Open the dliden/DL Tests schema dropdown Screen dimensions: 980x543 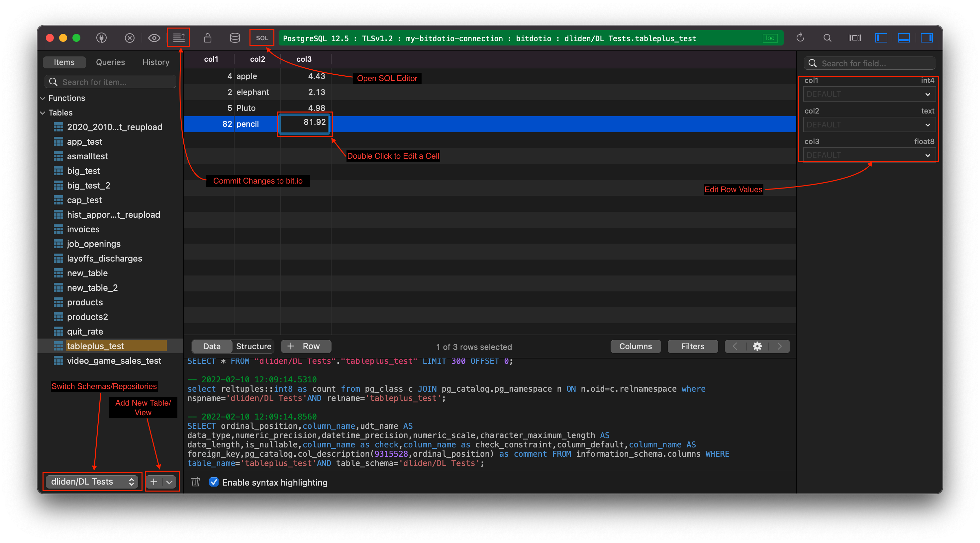pos(92,482)
